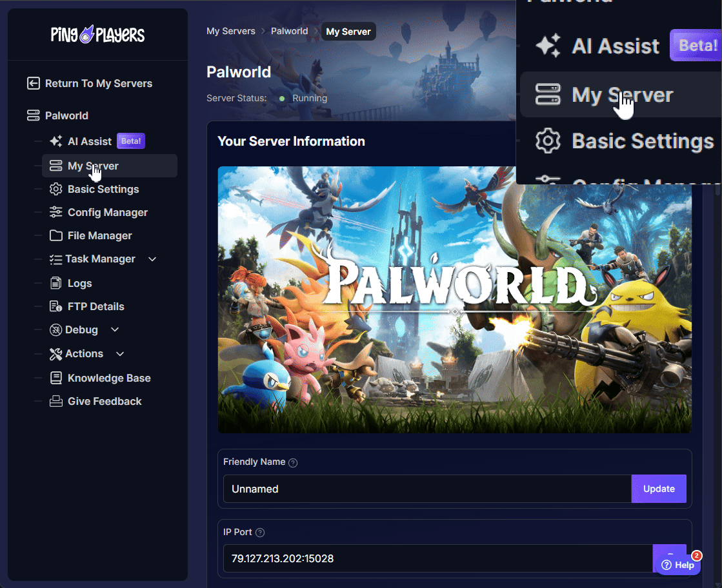Click the help icon beside Friendly Name

pos(293,462)
